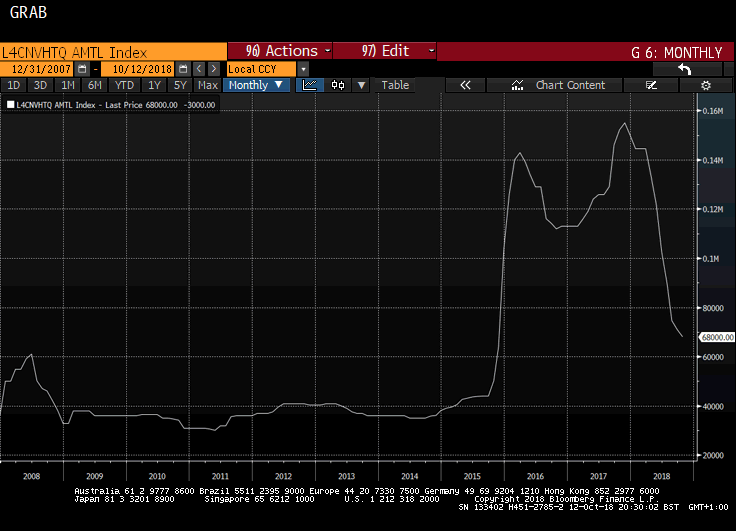This screenshot has width=736, height=531.
Task: Toggle the L4CNVHTQ AMTL Index legend checkbox
Action: [11, 104]
